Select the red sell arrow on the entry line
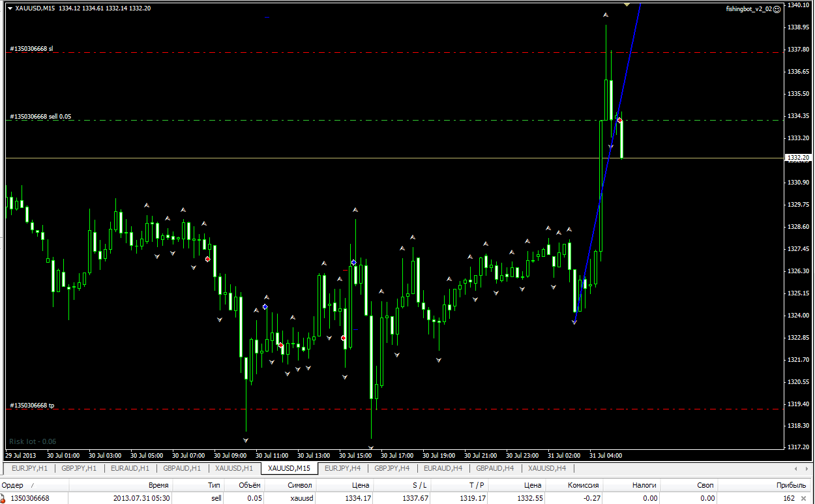 pos(619,121)
